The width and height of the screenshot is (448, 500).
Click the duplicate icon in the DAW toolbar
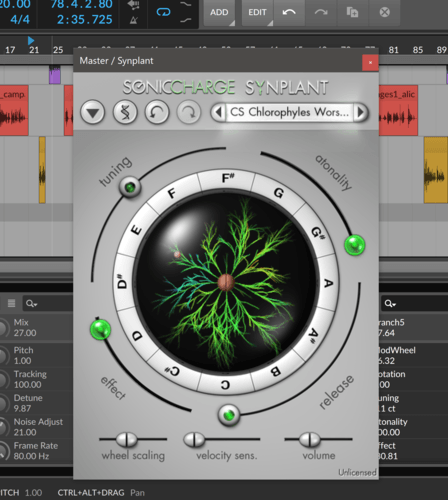click(352, 12)
